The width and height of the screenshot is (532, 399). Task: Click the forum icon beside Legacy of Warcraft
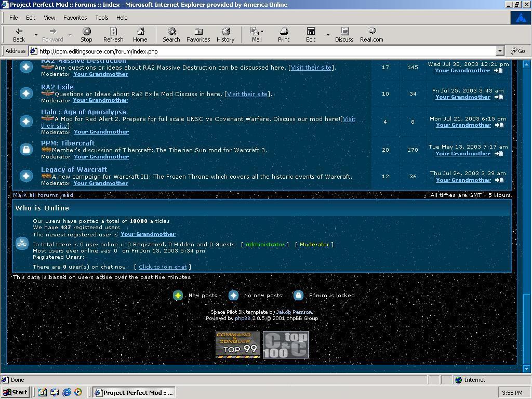[x=26, y=176]
